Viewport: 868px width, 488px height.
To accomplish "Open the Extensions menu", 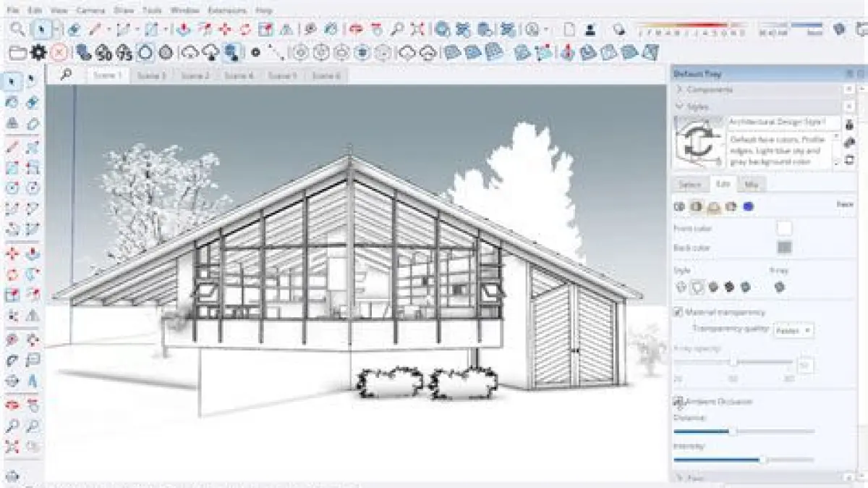I will click(226, 11).
